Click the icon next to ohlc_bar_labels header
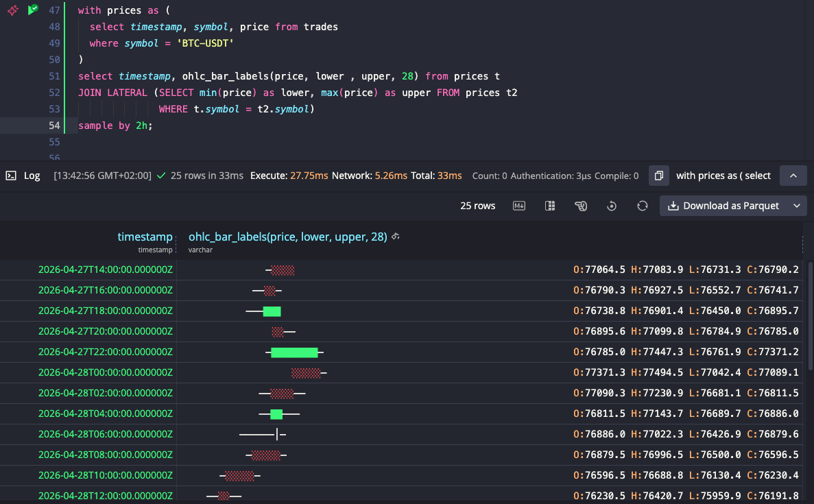Image resolution: width=814 pixels, height=504 pixels. coord(396,237)
